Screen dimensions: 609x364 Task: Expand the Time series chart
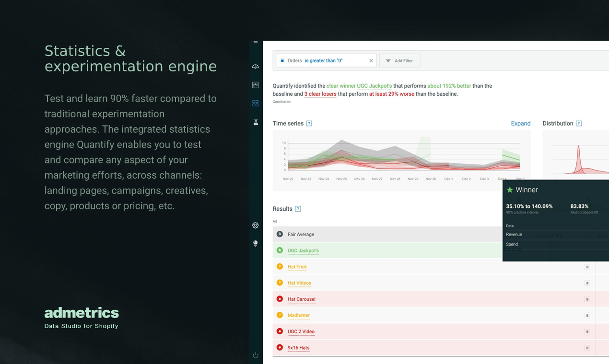point(520,124)
